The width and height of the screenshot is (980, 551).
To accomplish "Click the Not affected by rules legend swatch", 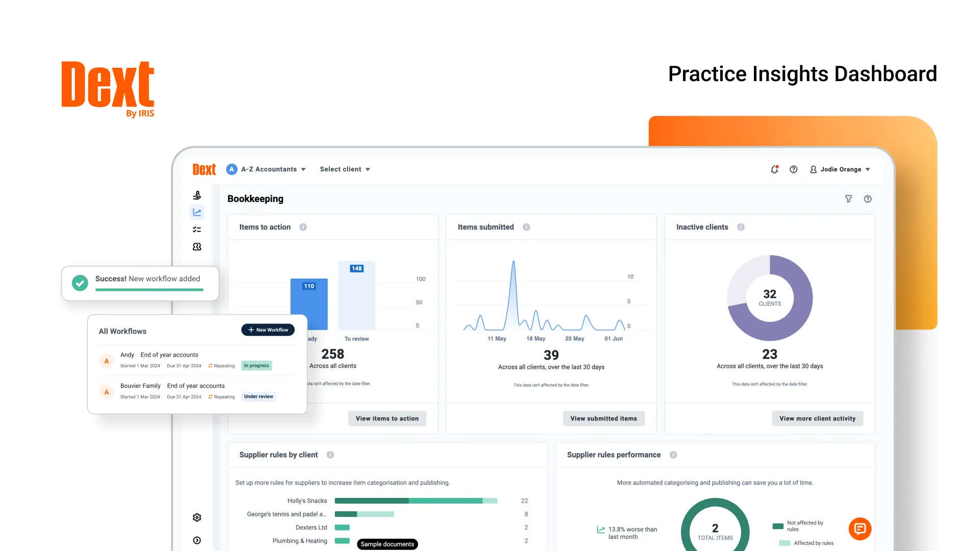I will [778, 526].
